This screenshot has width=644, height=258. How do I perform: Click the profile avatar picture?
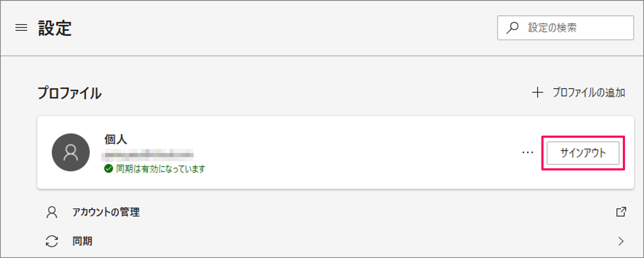pos(71,152)
